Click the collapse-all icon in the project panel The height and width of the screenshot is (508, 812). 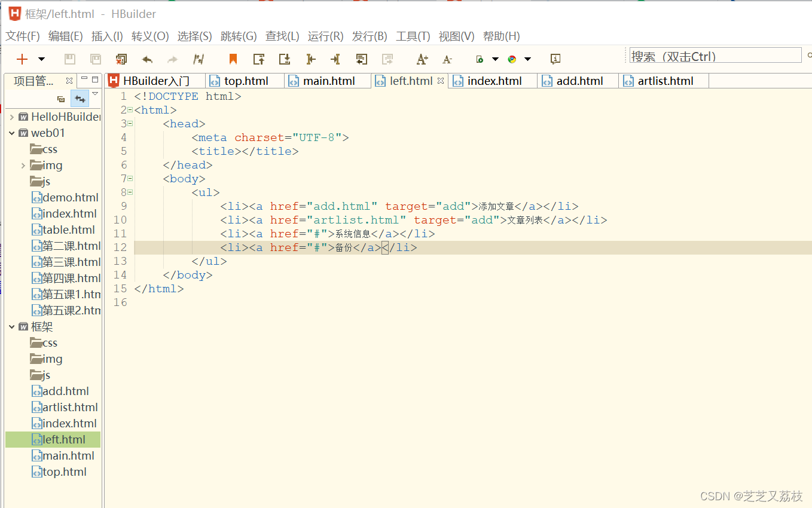60,99
